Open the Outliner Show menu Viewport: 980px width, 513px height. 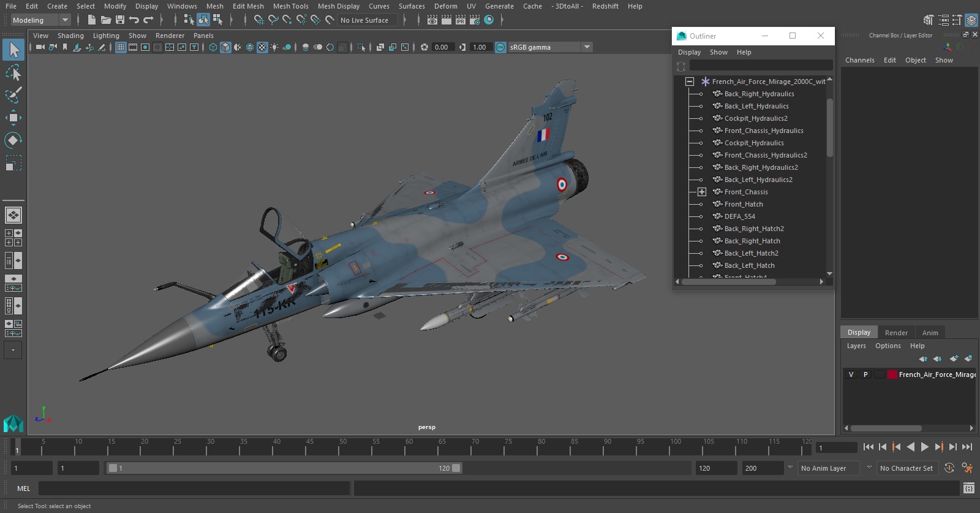tap(718, 52)
